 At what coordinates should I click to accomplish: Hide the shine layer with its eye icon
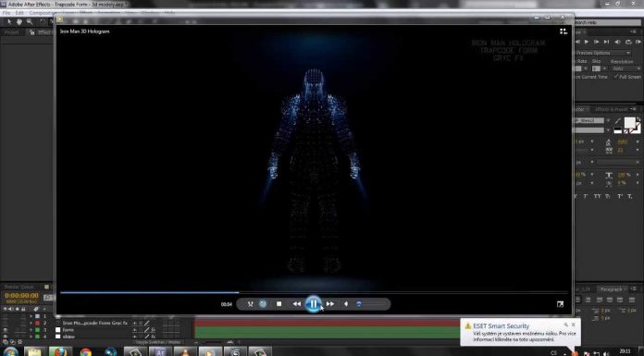coord(5,337)
